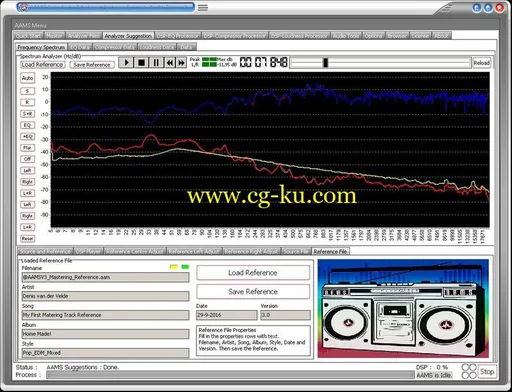512x392 pixels.
Task: Click the Filename field with AAMSV3_Mastering_Reference.aam
Action: 105,277
